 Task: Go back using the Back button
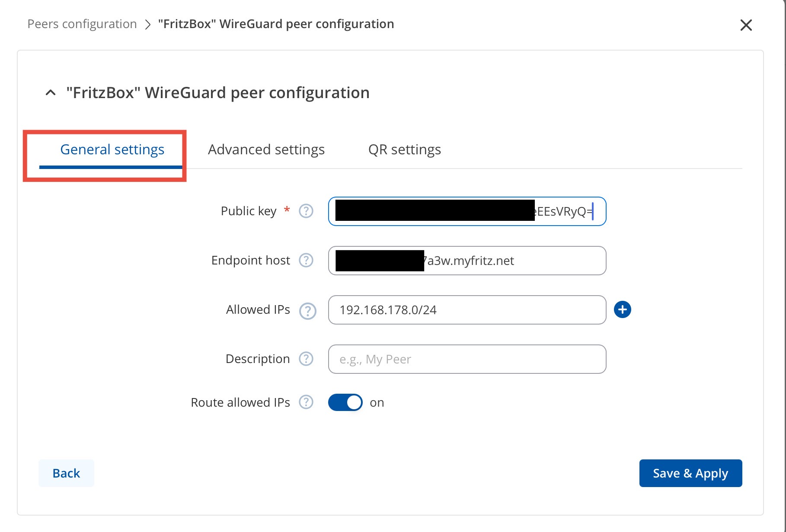(66, 473)
